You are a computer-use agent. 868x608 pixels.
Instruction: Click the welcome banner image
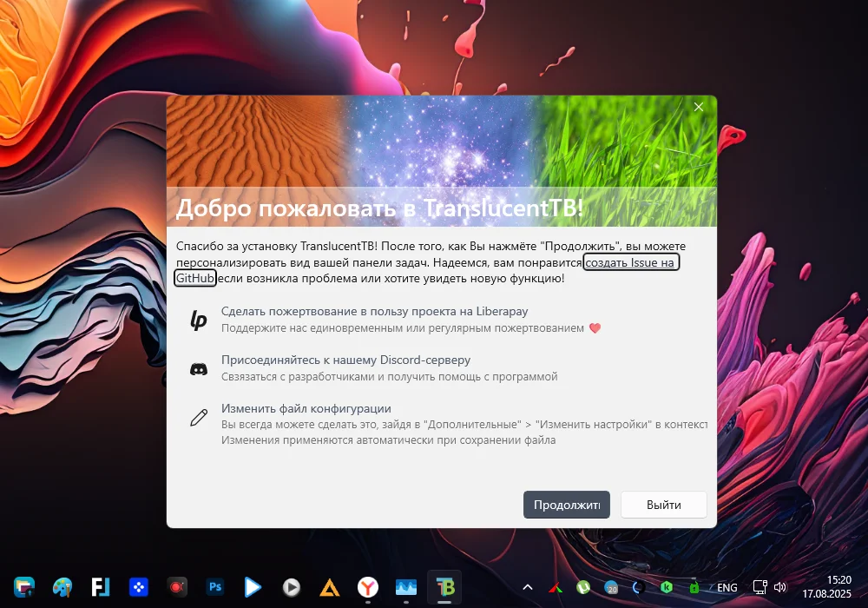click(x=441, y=161)
